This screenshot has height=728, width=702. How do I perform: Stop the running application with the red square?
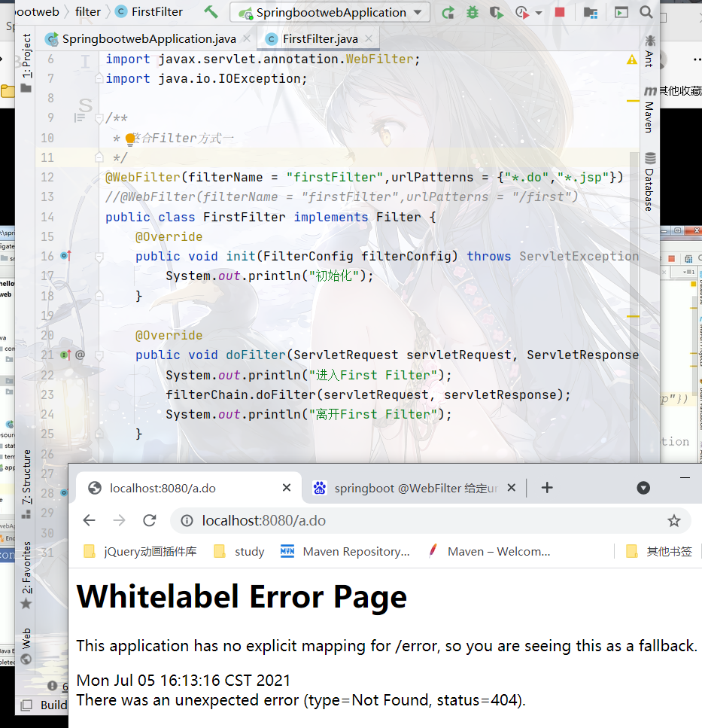pos(560,12)
